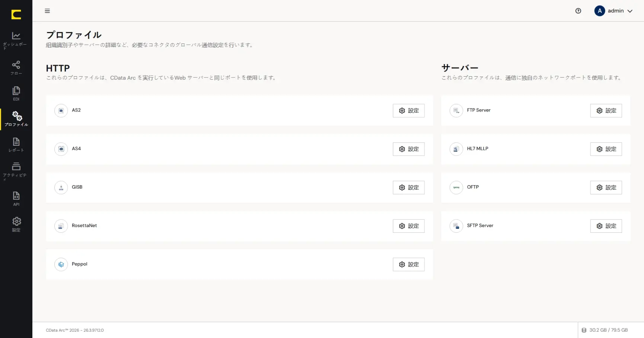The image size is (644, 338).
Task: Click the AS2 profile name
Action: tap(76, 110)
